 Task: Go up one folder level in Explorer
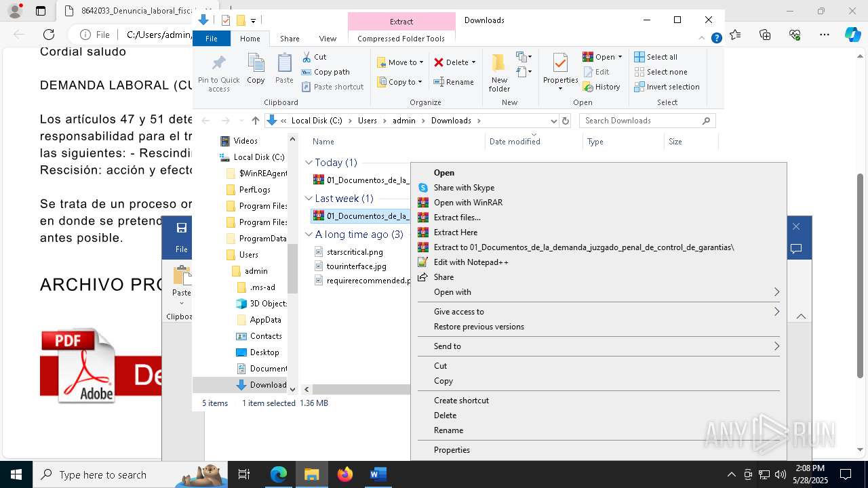click(255, 121)
